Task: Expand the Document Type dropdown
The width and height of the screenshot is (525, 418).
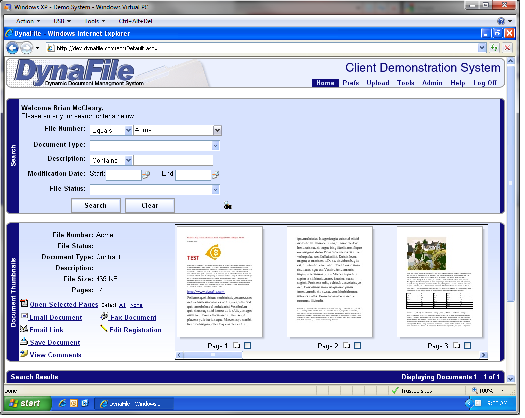Action: [x=216, y=146]
